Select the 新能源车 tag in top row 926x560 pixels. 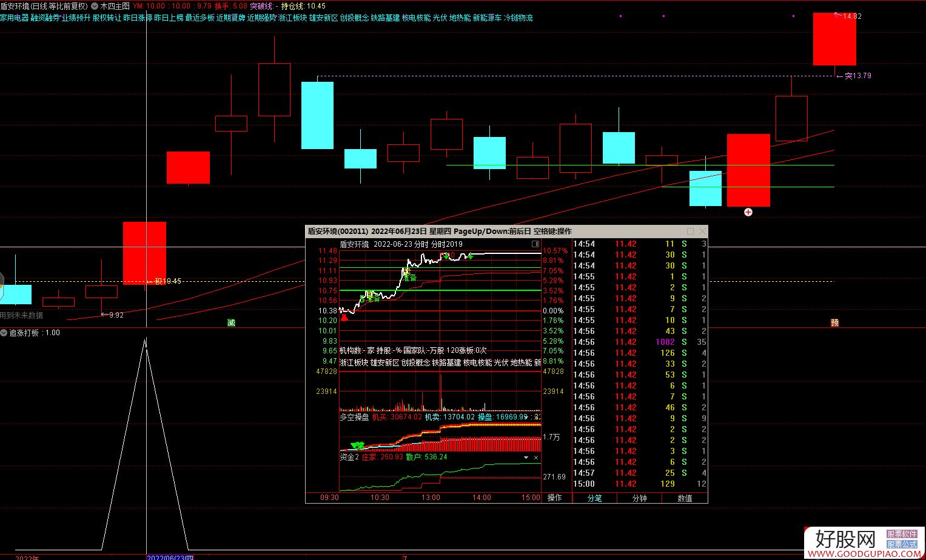[x=488, y=18]
